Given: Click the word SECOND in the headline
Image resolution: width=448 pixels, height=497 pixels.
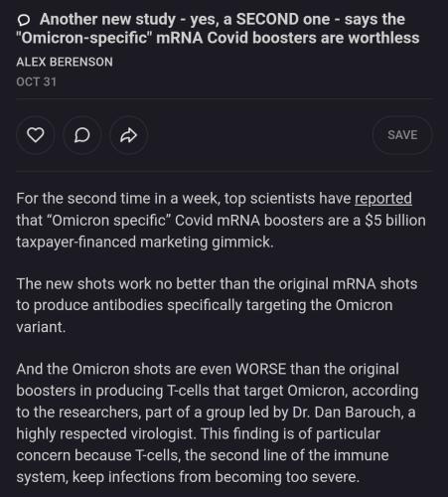Looking at the screenshot, I should (x=267, y=19).
